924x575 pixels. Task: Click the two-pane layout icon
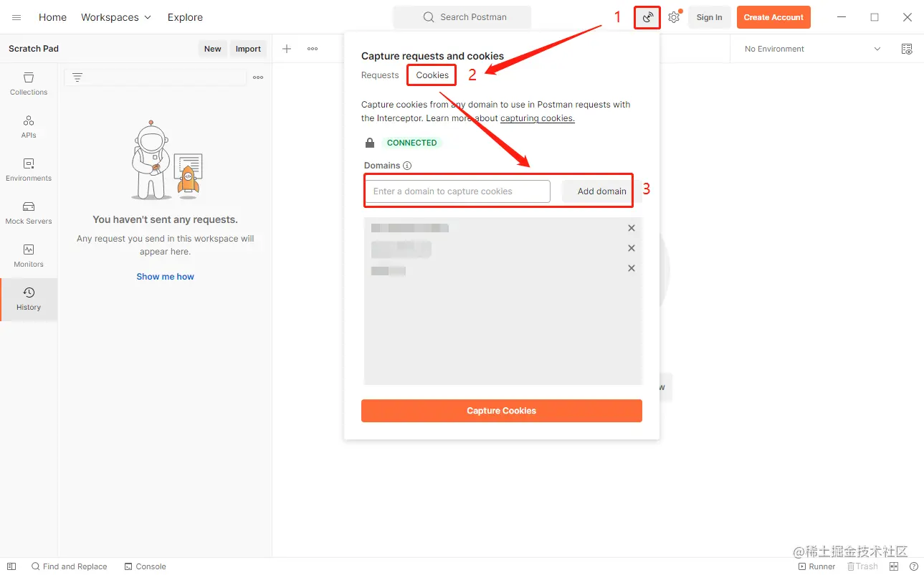(894, 566)
